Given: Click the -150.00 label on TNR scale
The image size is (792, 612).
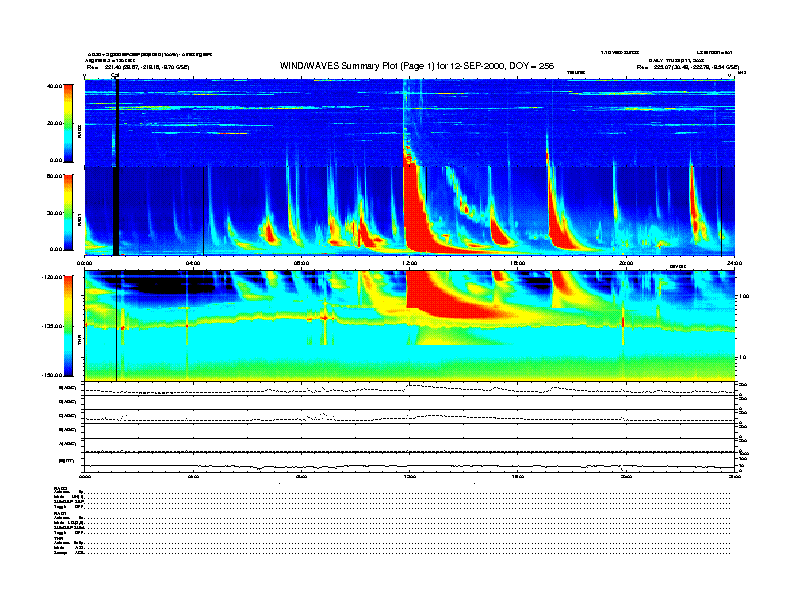Looking at the screenshot, I should point(52,375).
